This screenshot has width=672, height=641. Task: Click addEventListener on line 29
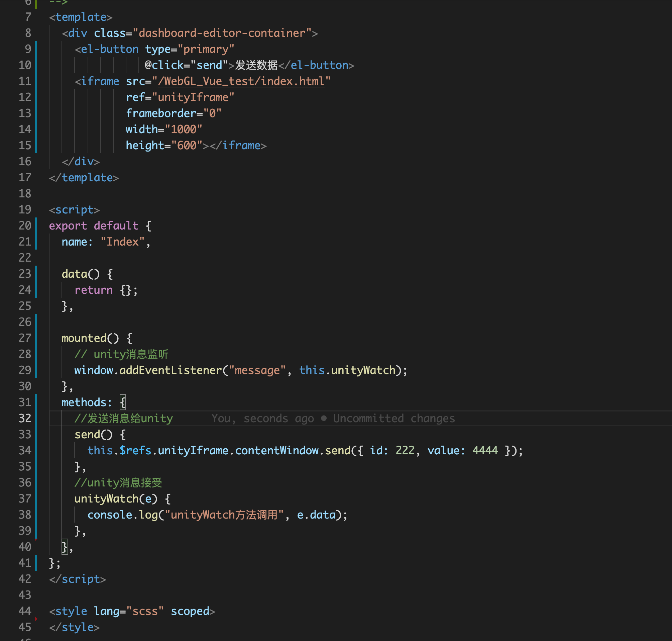pos(171,370)
